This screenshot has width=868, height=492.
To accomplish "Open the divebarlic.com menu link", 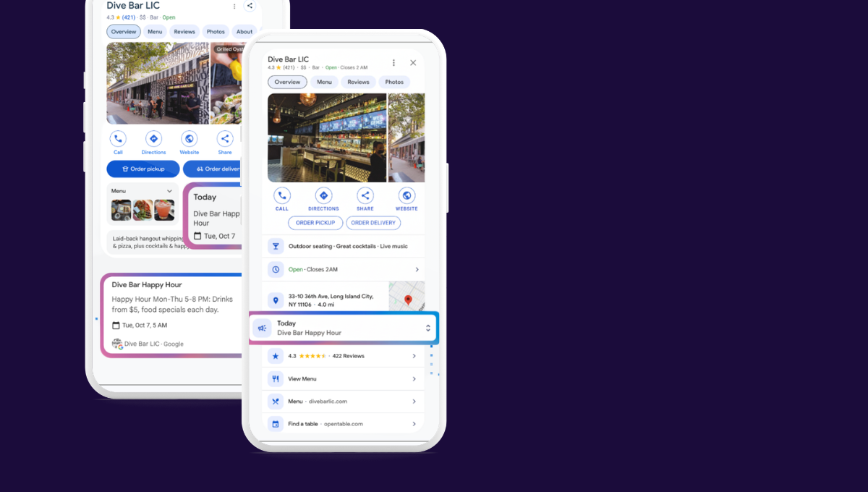I will click(x=328, y=401).
